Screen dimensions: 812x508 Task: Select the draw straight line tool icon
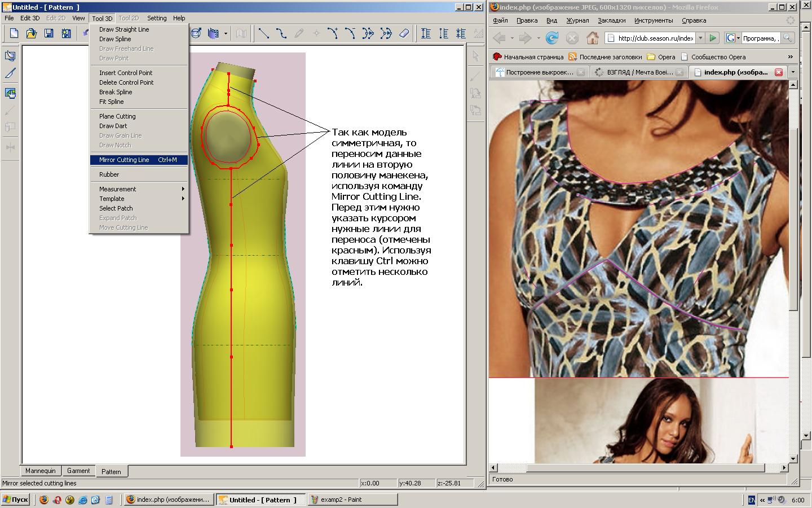(263, 34)
